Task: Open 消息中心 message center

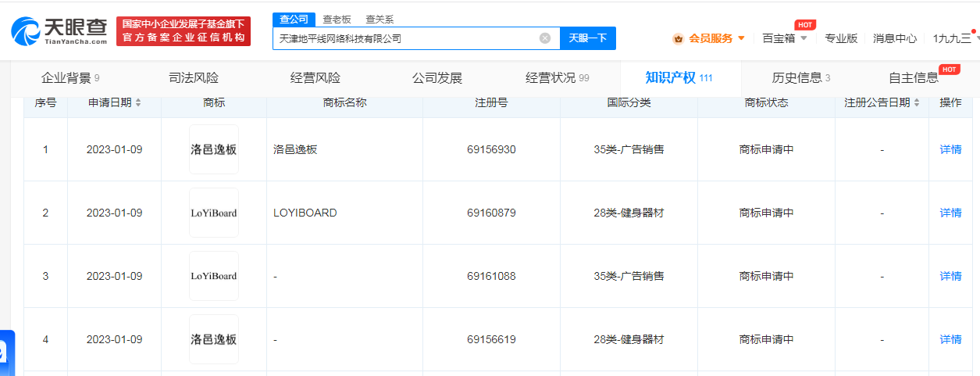Action: tap(894, 38)
